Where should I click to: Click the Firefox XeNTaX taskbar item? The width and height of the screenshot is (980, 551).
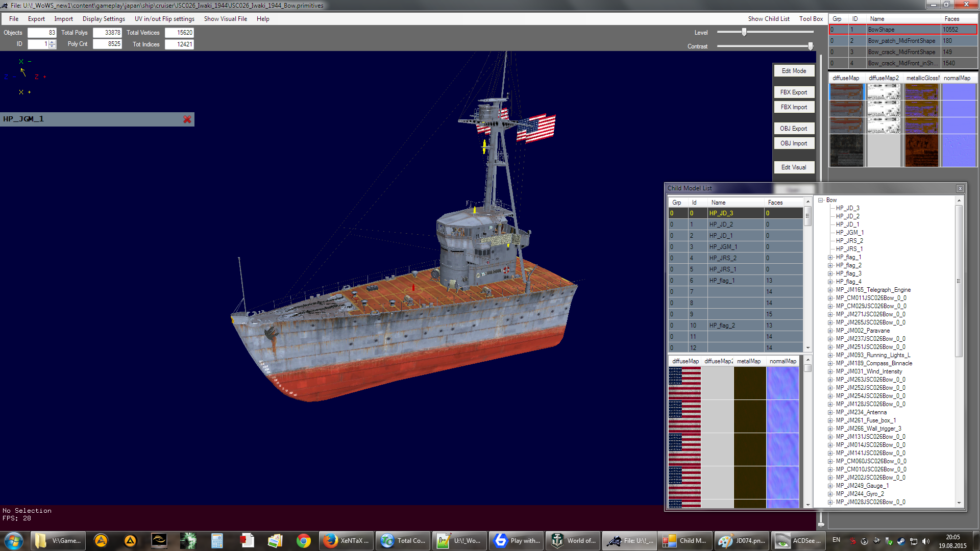(x=346, y=541)
